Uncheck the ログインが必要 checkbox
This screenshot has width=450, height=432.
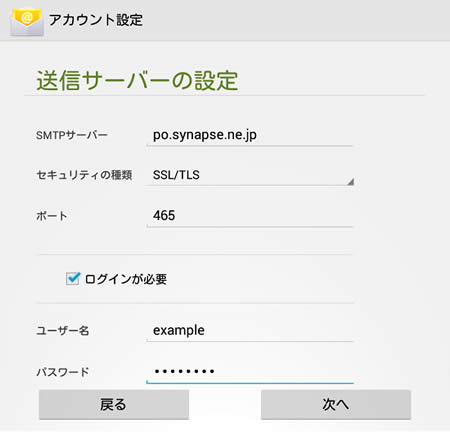pyautogui.click(x=73, y=279)
